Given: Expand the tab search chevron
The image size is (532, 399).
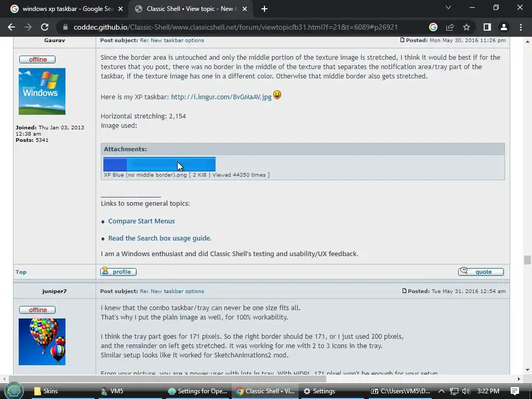Looking at the screenshot, I should point(448,7).
